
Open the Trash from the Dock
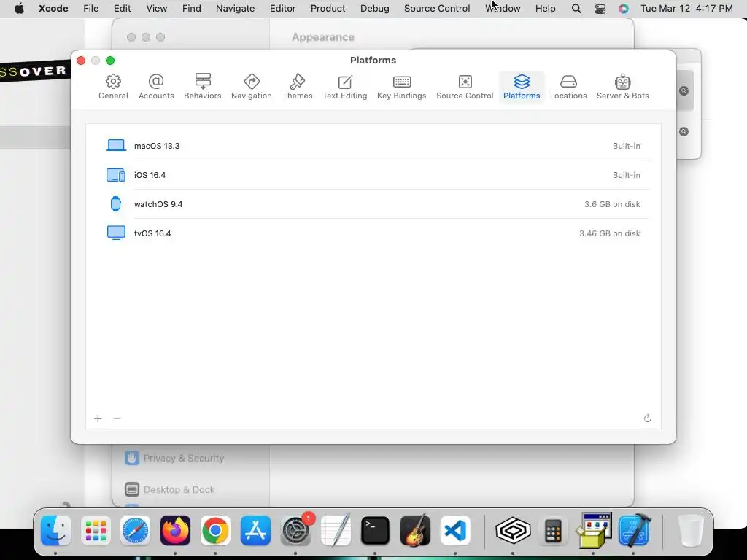[691, 531]
